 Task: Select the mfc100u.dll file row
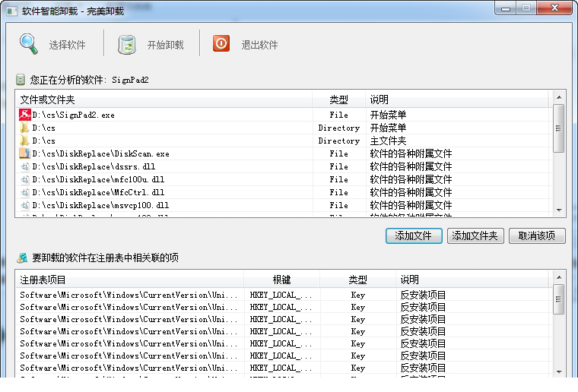282,179
